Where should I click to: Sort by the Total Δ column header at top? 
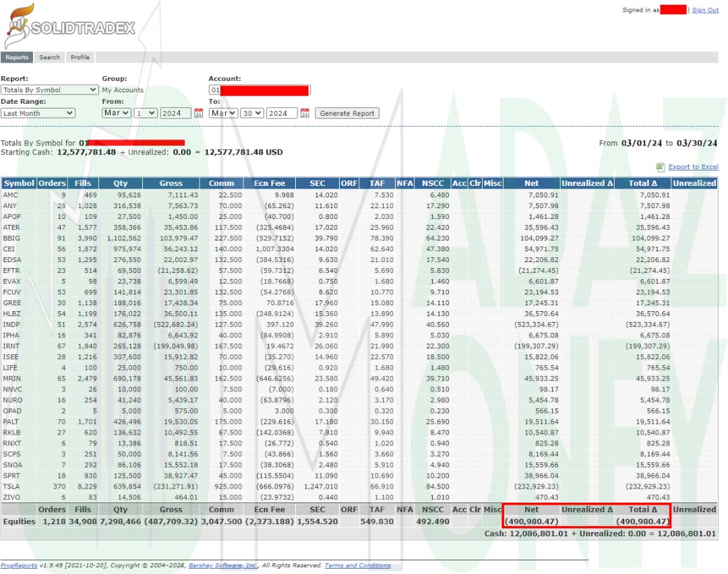coord(642,183)
